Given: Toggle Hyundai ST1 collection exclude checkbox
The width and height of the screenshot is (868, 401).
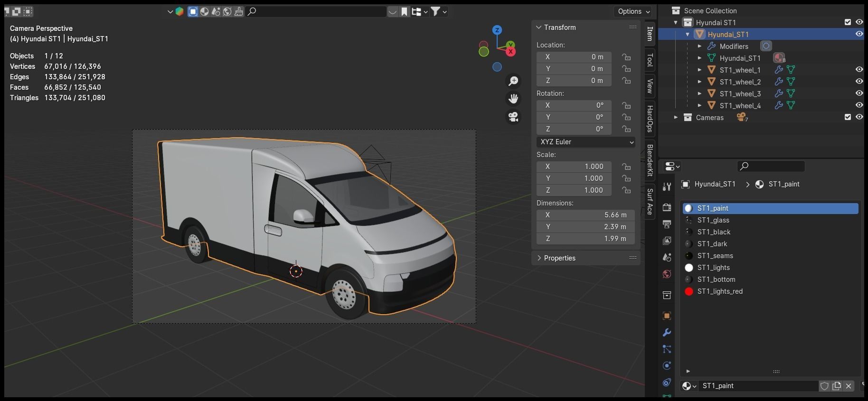Looking at the screenshot, I should tap(848, 22).
